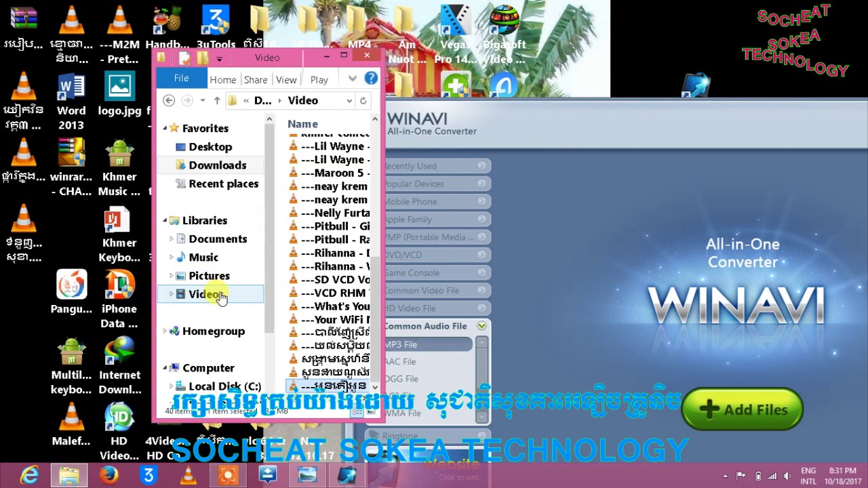Open the 3uTools taskbar icon

(x=148, y=476)
